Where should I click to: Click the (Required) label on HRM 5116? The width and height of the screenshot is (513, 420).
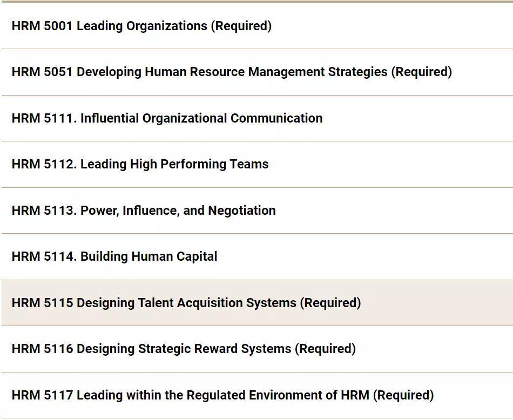click(326, 349)
